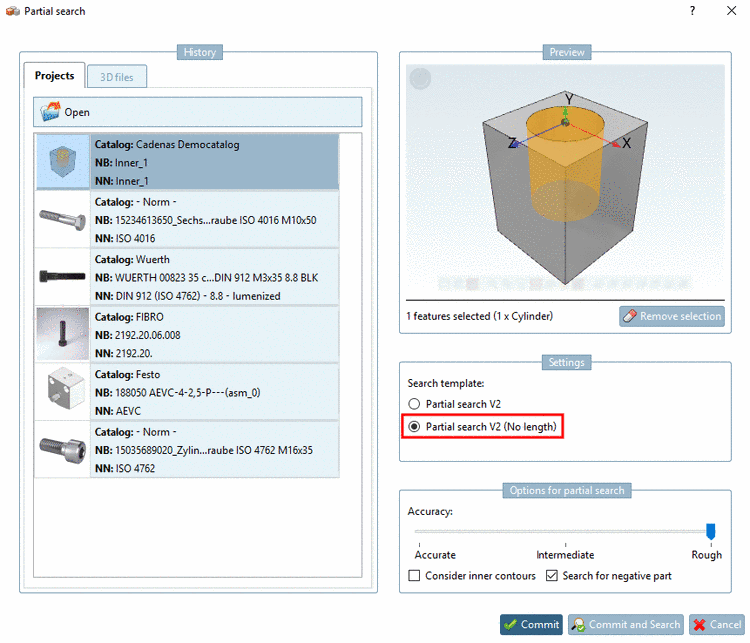Choose Partial search V2 (No length) option
Viewport: 750px width, 643px height.
pos(483,426)
